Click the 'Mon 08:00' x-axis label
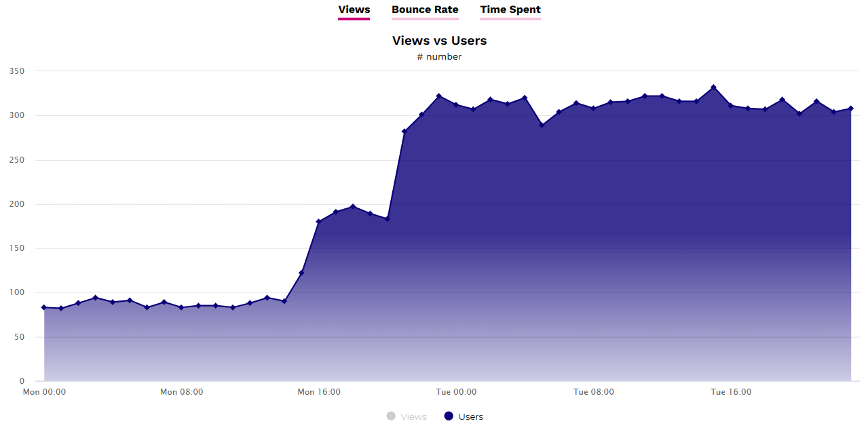This screenshot has height=430, width=868. (x=181, y=392)
